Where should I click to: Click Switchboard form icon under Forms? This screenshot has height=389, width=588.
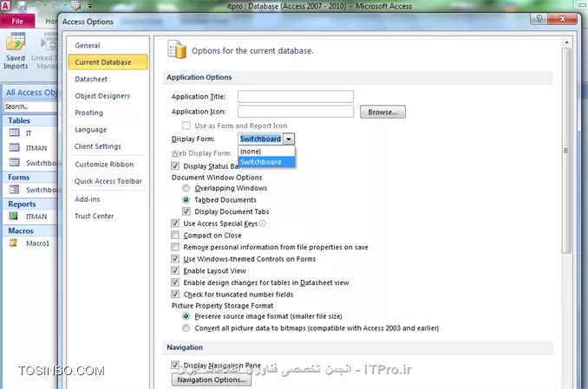[14, 190]
